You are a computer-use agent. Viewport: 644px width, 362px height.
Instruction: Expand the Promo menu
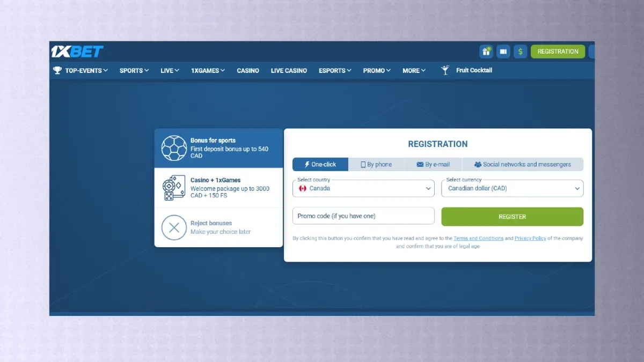click(x=377, y=70)
